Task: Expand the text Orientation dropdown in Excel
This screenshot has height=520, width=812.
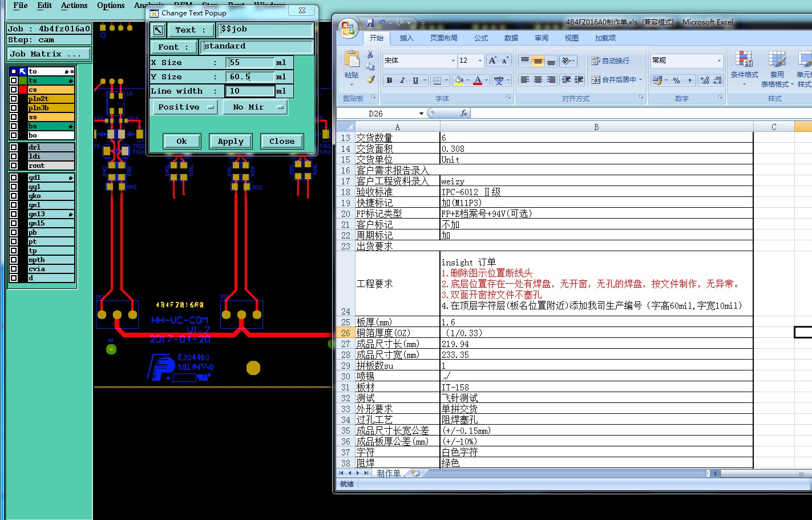Action: (575, 61)
